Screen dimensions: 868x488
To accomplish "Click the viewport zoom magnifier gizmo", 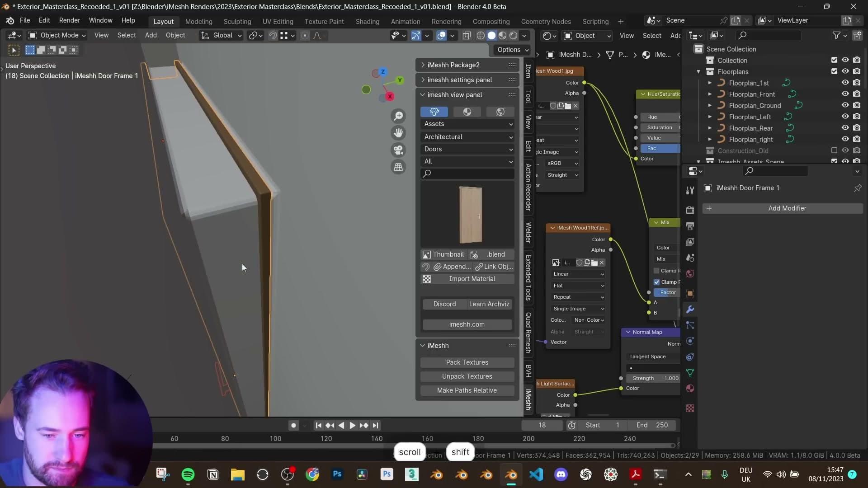I will [x=398, y=117].
